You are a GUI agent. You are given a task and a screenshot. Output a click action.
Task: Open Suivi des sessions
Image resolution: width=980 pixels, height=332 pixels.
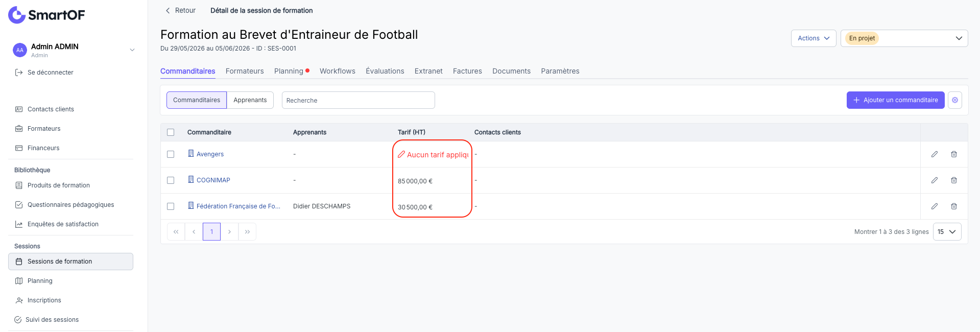coord(46,320)
